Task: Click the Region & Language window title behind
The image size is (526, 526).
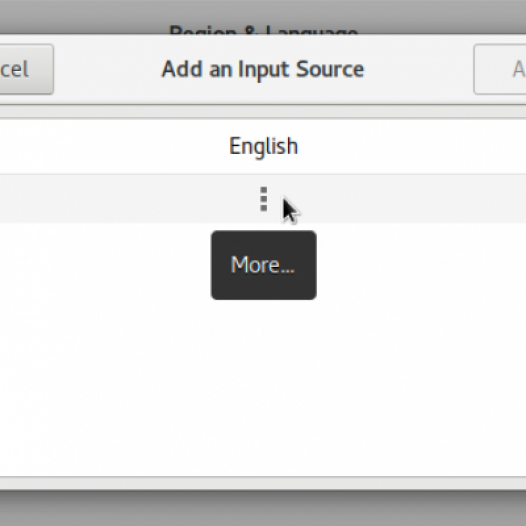Action: coord(263,30)
